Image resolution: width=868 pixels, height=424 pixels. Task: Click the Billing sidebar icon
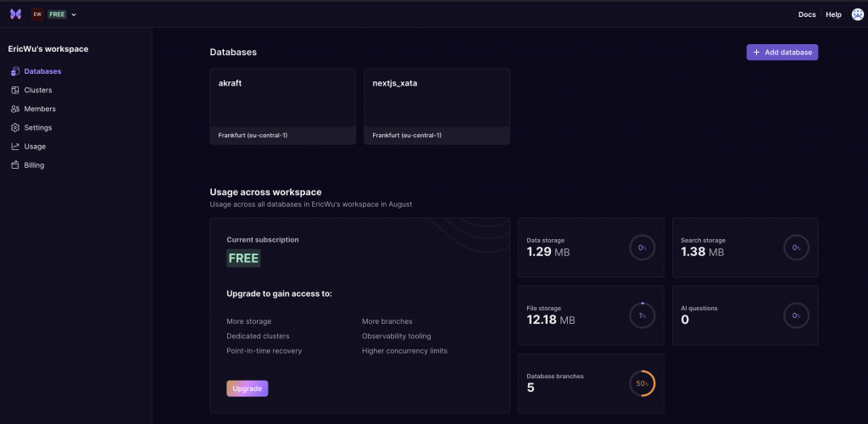point(15,165)
